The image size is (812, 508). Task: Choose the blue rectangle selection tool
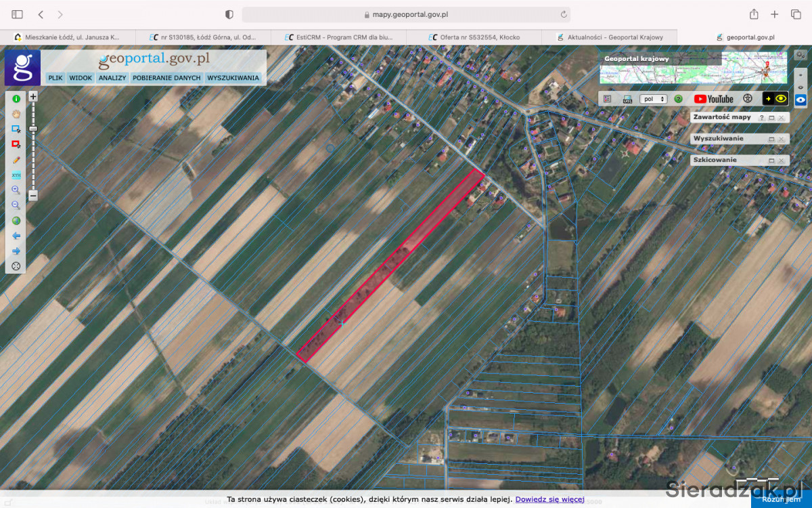[x=16, y=129]
